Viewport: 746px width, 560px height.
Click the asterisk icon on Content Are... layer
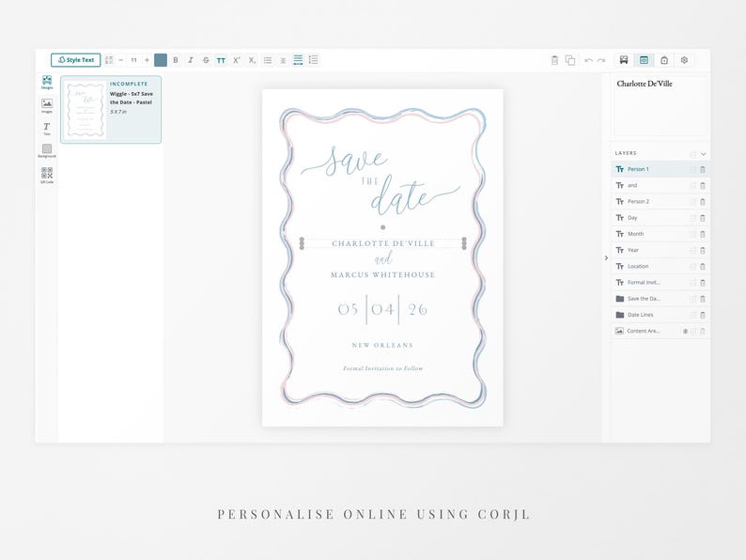[x=685, y=331]
